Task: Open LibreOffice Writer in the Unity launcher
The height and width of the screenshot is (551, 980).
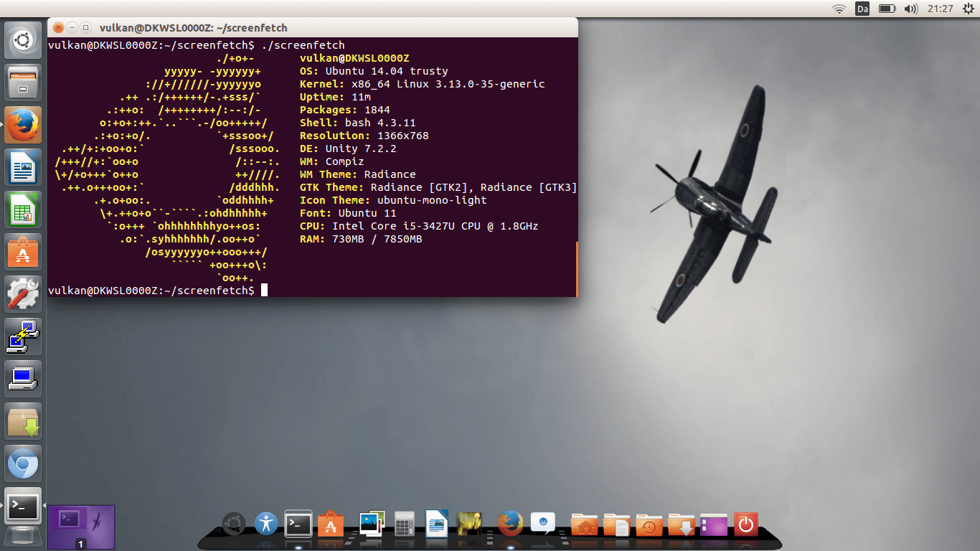Action: (x=24, y=167)
